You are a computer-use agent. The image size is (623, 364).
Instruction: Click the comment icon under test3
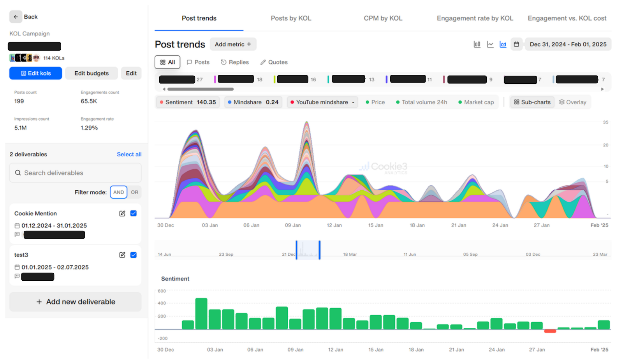[x=17, y=276]
